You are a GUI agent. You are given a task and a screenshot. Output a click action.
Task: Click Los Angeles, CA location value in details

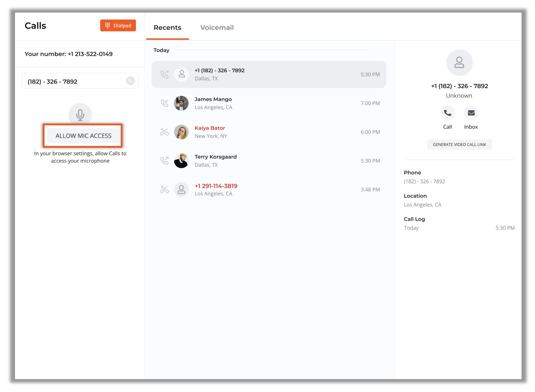coord(423,205)
